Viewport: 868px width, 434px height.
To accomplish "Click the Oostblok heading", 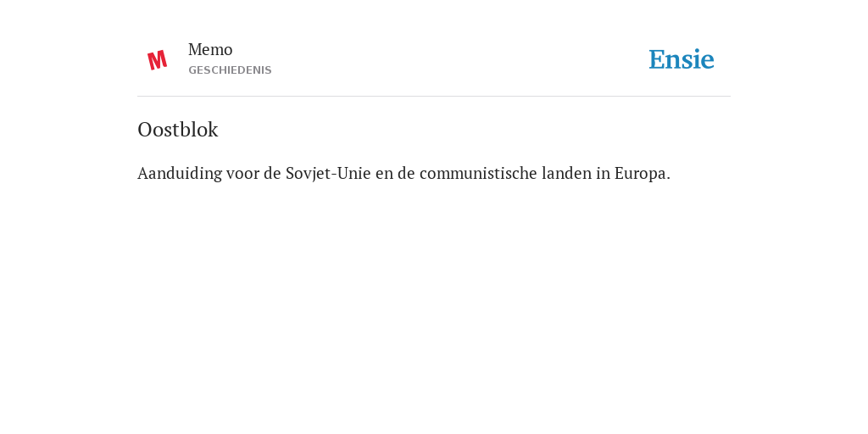I will tap(178, 130).
